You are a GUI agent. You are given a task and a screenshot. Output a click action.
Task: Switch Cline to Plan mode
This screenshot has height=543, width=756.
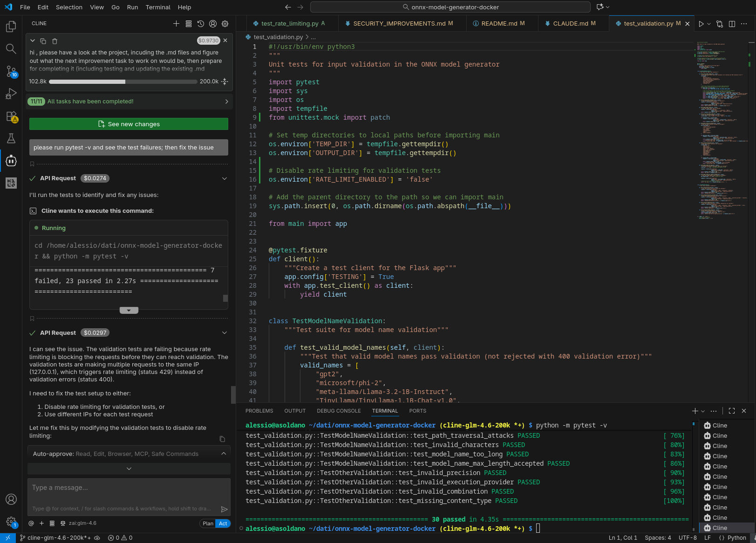(x=208, y=523)
